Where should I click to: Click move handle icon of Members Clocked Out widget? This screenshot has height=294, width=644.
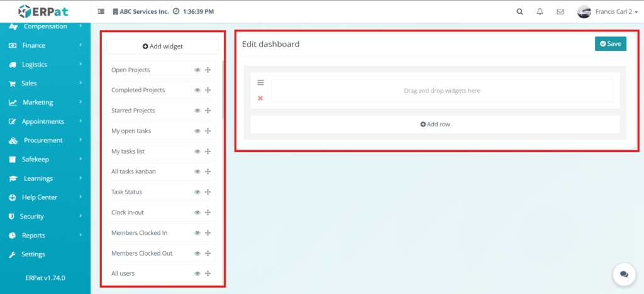pos(208,253)
